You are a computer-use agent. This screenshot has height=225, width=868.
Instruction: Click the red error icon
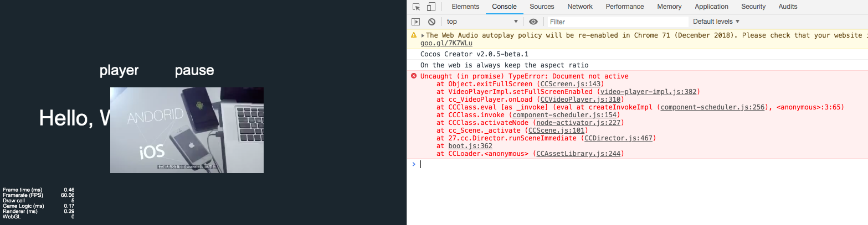pyautogui.click(x=414, y=76)
